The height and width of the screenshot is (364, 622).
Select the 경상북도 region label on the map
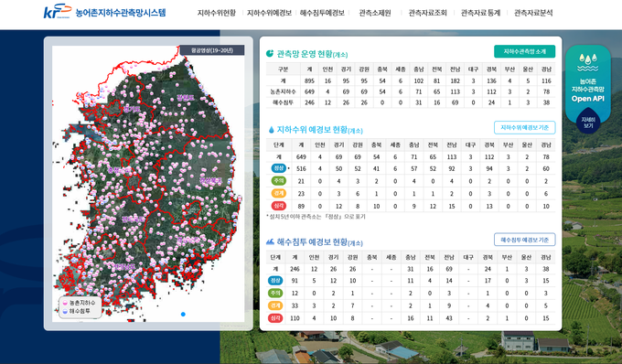[x=211, y=181]
